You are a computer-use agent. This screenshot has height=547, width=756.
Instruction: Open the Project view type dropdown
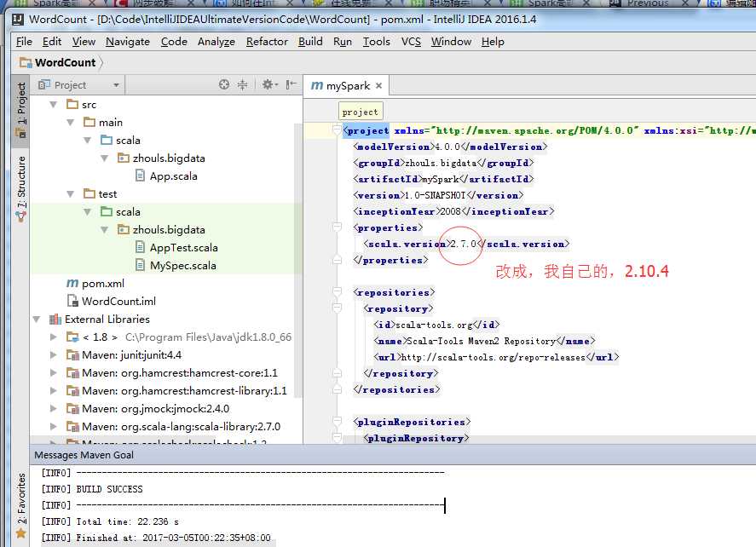(x=115, y=85)
